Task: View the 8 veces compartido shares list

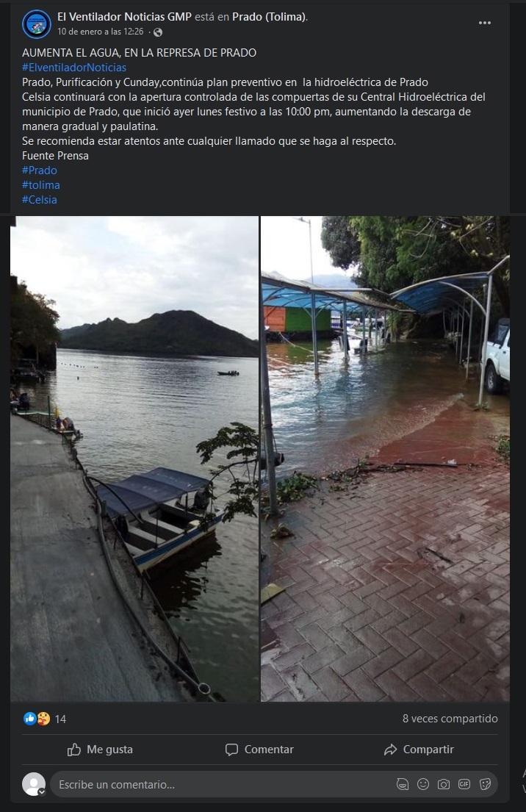Action: click(x=450, y=718)
